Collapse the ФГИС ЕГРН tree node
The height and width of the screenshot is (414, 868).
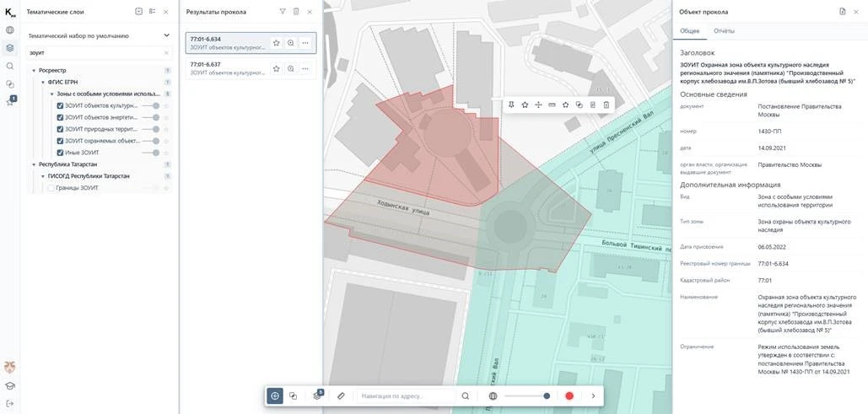43,82
